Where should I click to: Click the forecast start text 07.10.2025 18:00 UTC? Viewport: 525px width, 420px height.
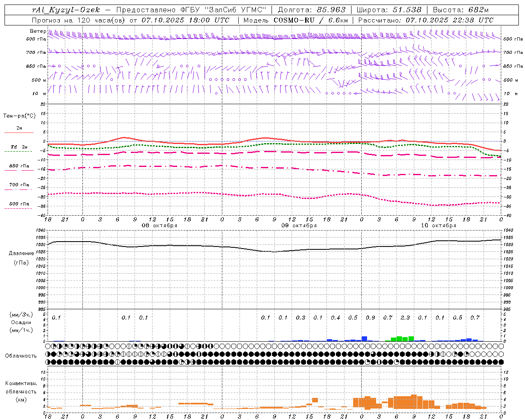pyautogui.click(x=185, y=20)
